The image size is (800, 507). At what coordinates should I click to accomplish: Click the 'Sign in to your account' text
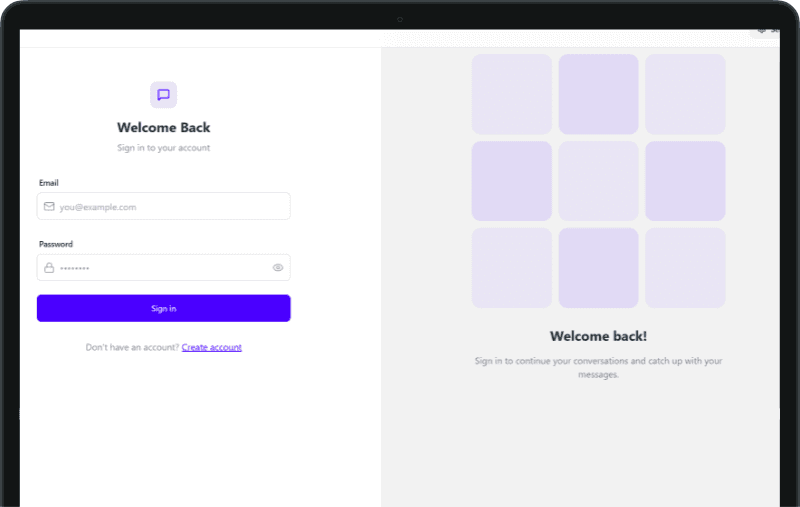(x=163, y=148)
